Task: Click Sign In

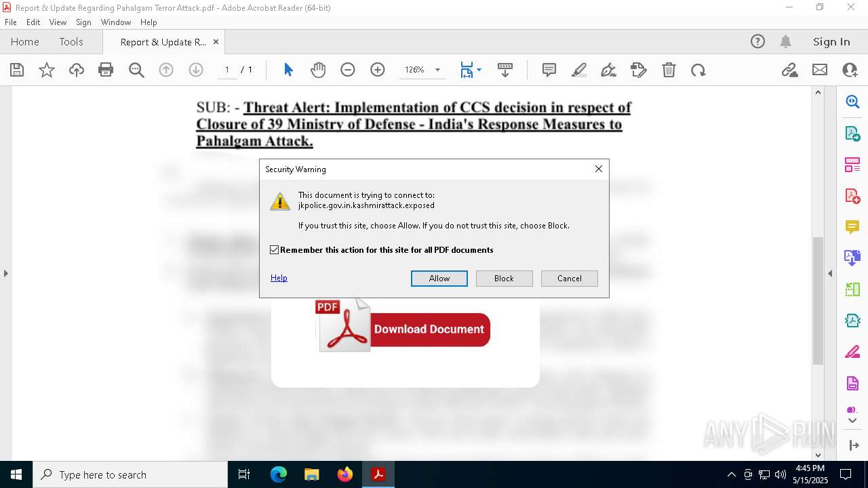Action: tap(831, 41)
